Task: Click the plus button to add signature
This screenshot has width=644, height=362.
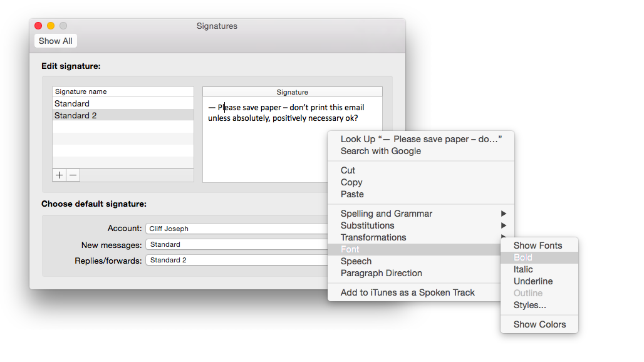Action: click(59, 175)
